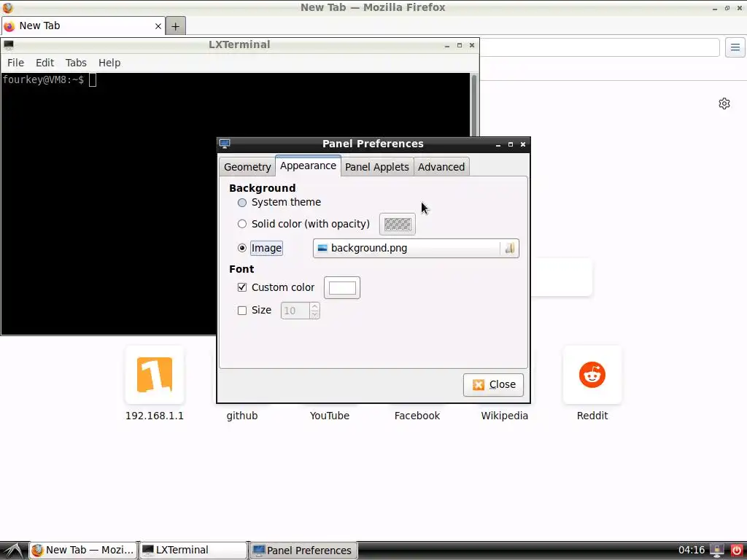747x560 pixels.
Task: Click the YouTube shortcut label
Action: tap(329, 416)
